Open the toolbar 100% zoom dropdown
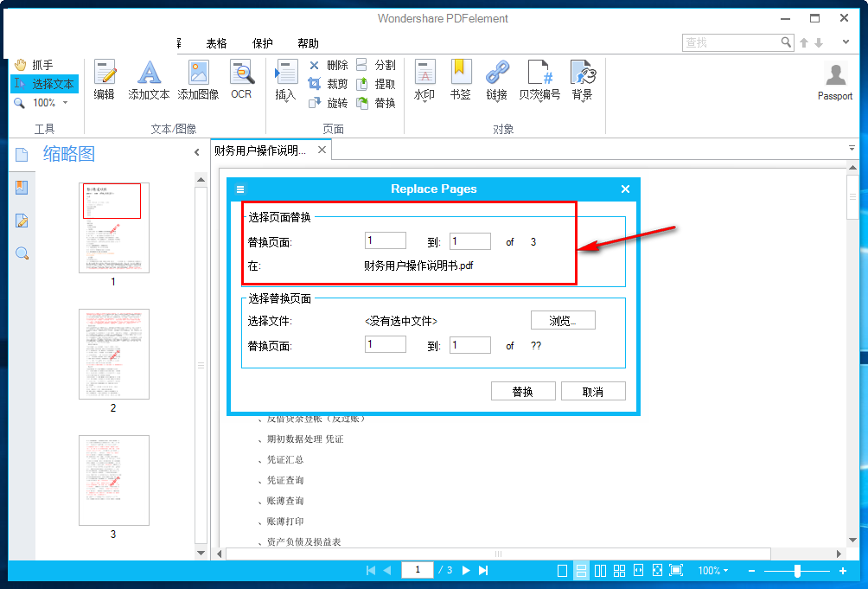Viewport: 868px width, 589px height. (x=65, y=102)
